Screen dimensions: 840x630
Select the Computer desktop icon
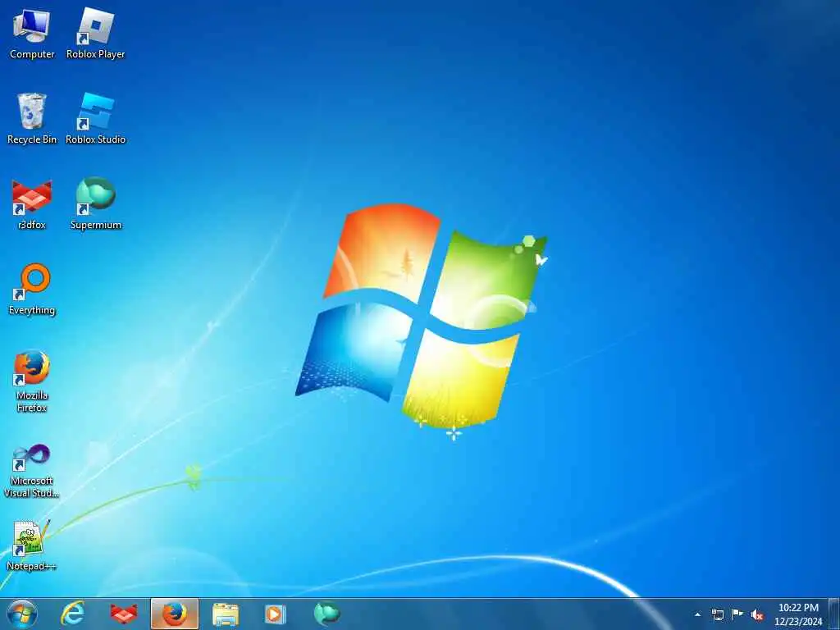[x=32, y=33]
